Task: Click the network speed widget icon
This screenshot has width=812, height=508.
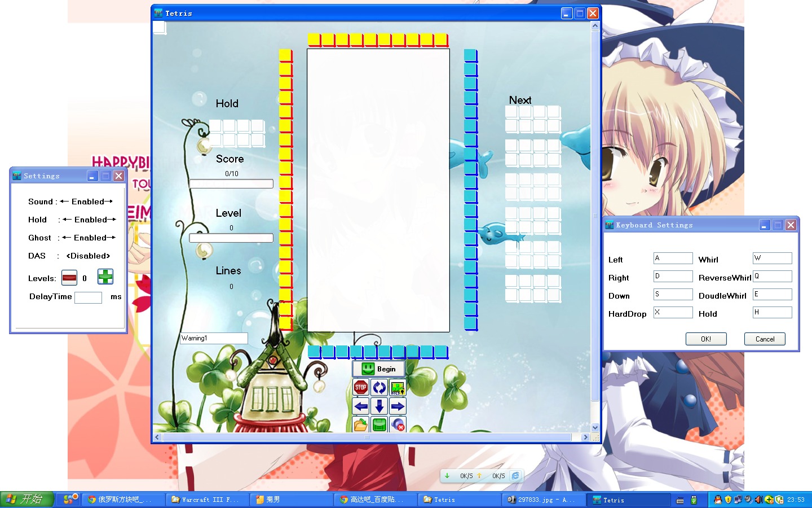Action: [515, 476]
